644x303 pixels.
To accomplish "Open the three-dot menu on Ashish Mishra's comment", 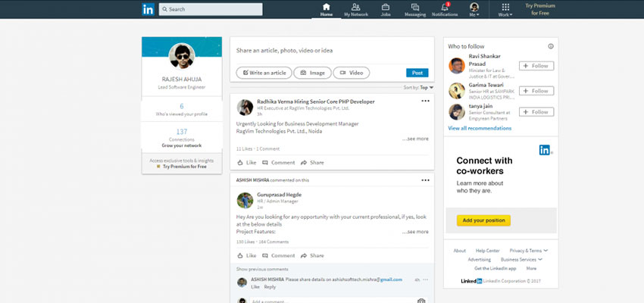I will click(x=426, y=280).
